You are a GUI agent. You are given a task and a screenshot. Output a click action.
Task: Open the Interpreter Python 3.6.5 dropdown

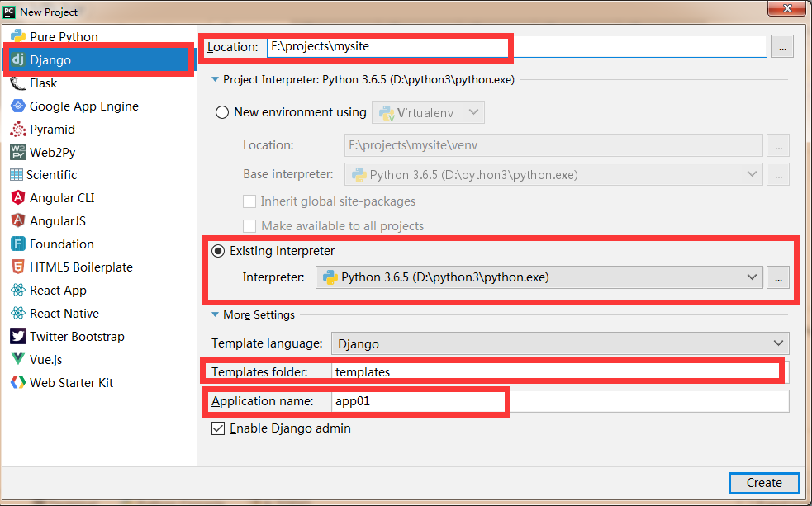pyautogui.click(x=539, y=277)
